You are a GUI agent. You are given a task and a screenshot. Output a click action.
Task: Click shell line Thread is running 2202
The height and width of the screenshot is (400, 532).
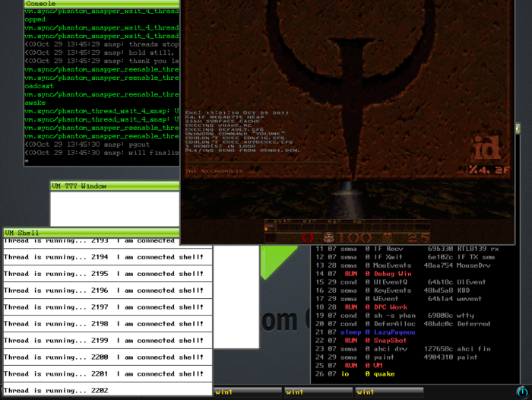coord(56,390)
